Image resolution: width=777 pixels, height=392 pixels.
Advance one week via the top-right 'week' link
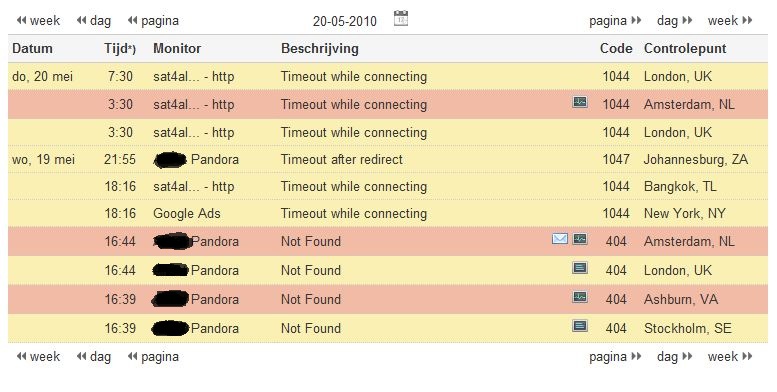click(730, 21)
